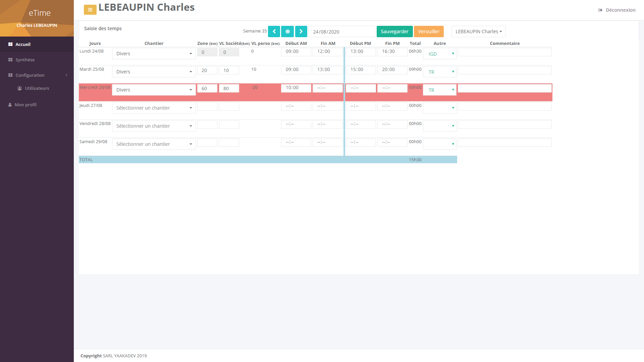Open Jeudi 27/08 chantier dropdown

click(x=154, y=108)
